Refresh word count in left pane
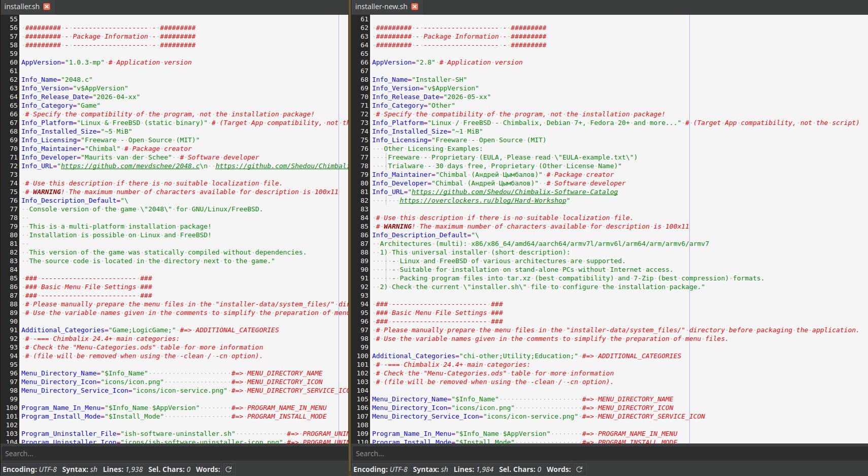This screenshot has height=476, width=868. click(x=228, y=469)
